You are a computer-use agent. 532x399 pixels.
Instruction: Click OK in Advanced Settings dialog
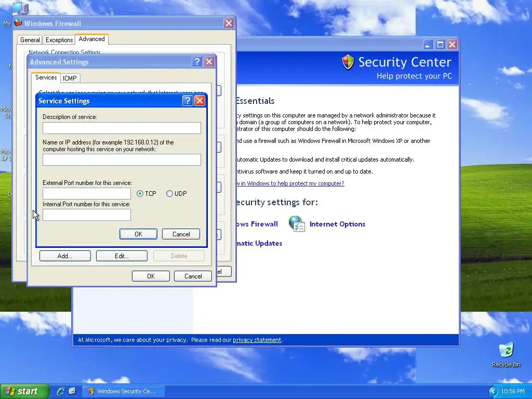tap(151, 276)
